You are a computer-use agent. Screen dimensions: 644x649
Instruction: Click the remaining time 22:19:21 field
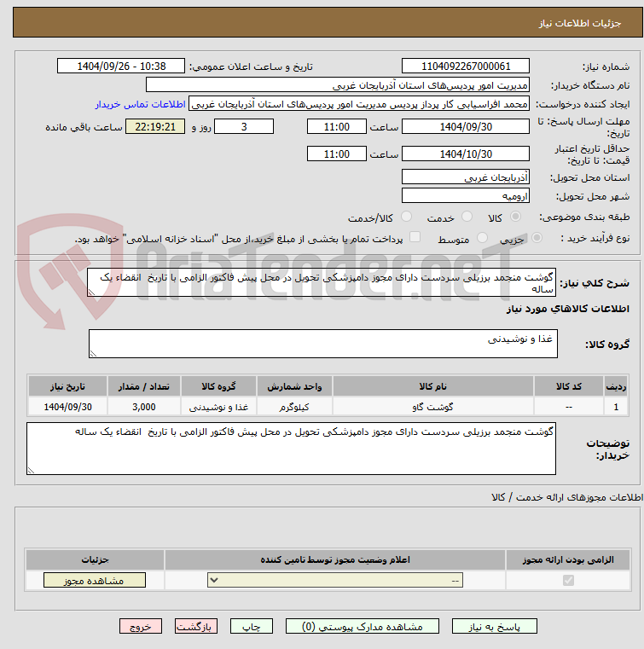coord(155,127)
